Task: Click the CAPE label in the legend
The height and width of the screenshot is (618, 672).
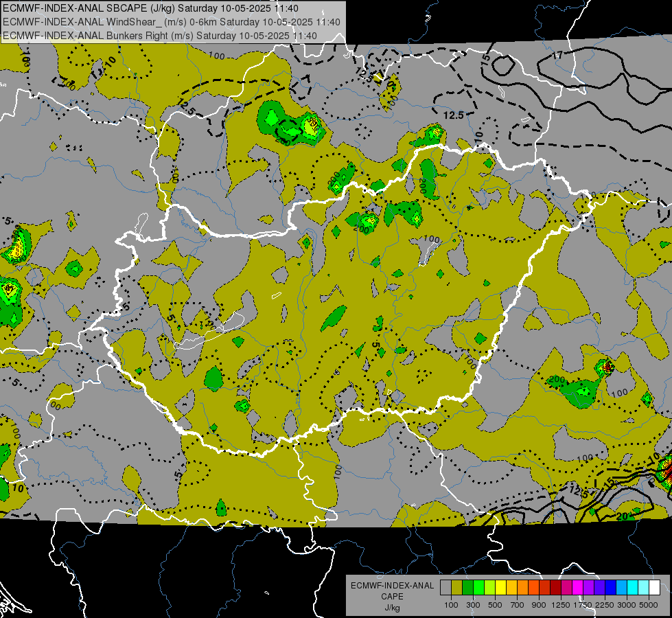Action: coord(392,597)
